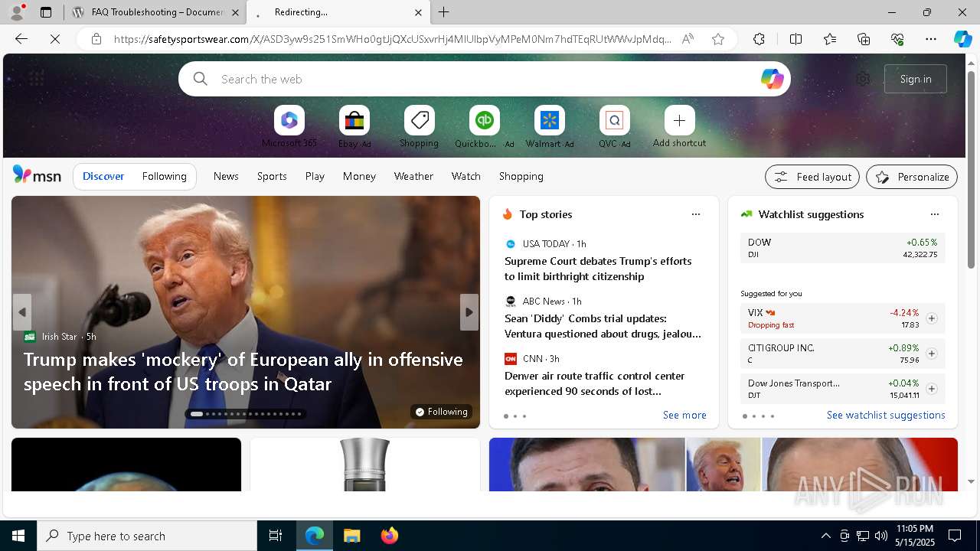Screen dimensions: 980x551
Task: Add Dow Jones Transport to watchlist
Action: click(x=932, y=389)
